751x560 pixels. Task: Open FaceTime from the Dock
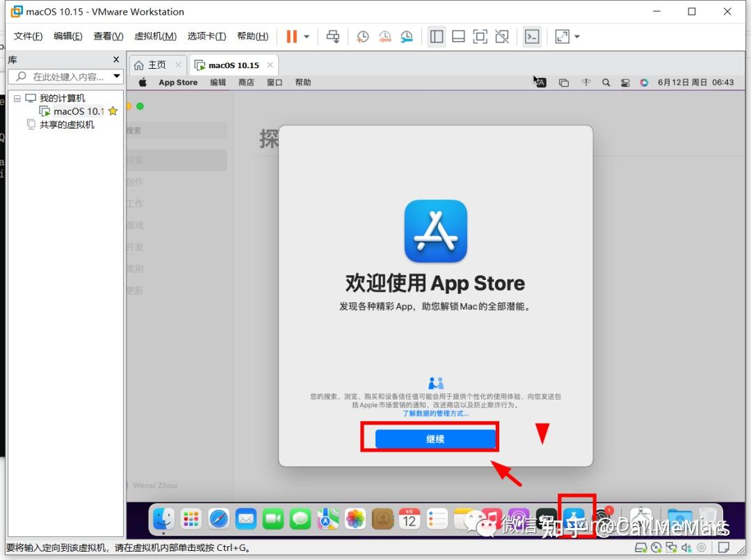coord(273,519)
